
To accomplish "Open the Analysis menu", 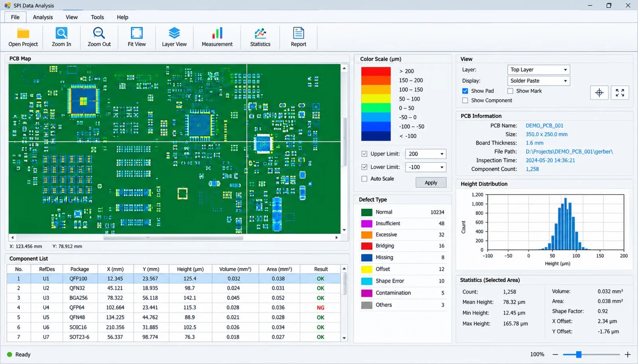I will pyautogui.click(x=43, y=17).
